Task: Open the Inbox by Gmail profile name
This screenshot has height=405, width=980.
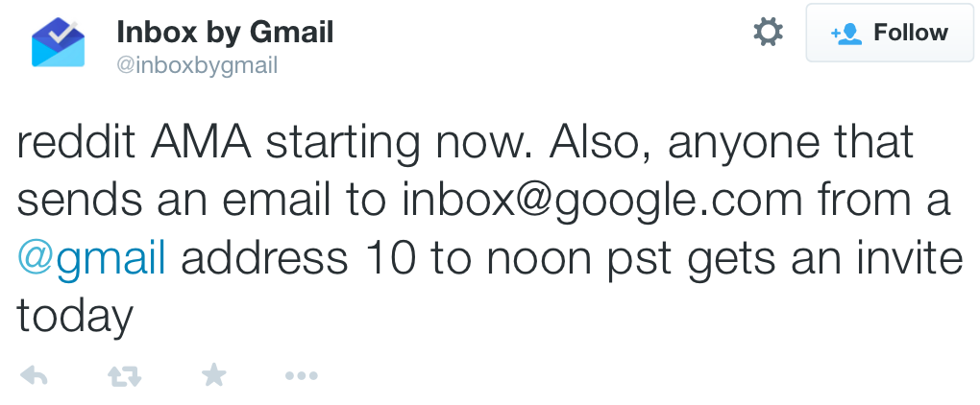Action: click(x=225, y=32)
